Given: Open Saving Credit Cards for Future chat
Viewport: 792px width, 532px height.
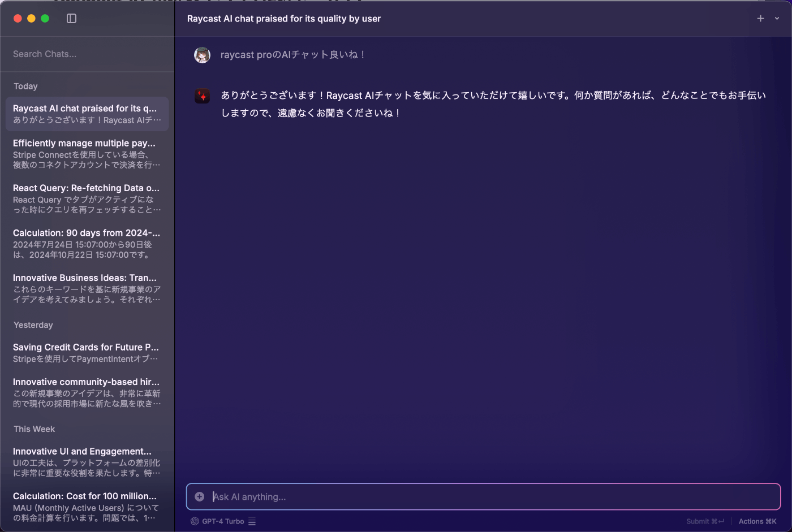Looking at the screenshot, I should point(87,353).
